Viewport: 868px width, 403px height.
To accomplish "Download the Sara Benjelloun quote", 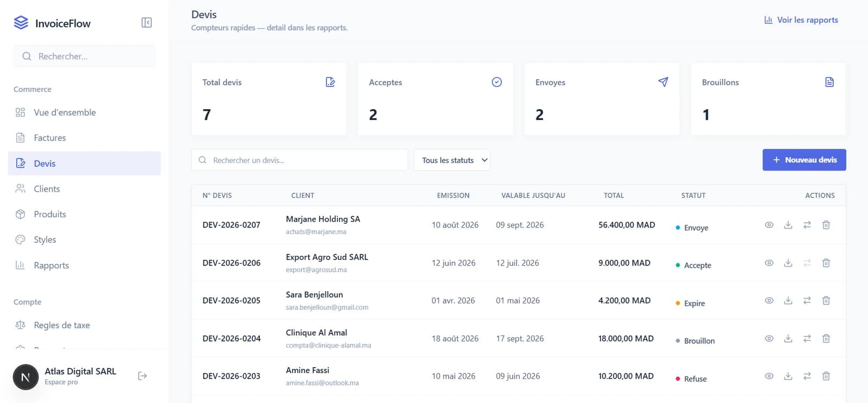I will [788, 300].
